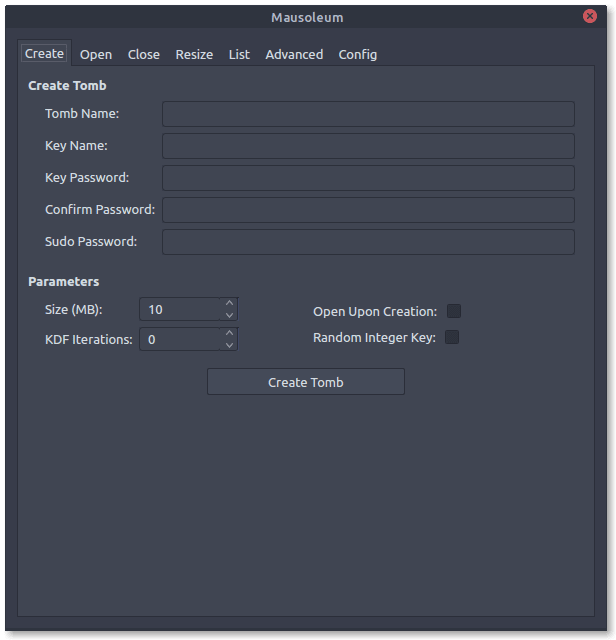616x640 pixels.
Task: Close the Mausoleum window
Action: 589,16
